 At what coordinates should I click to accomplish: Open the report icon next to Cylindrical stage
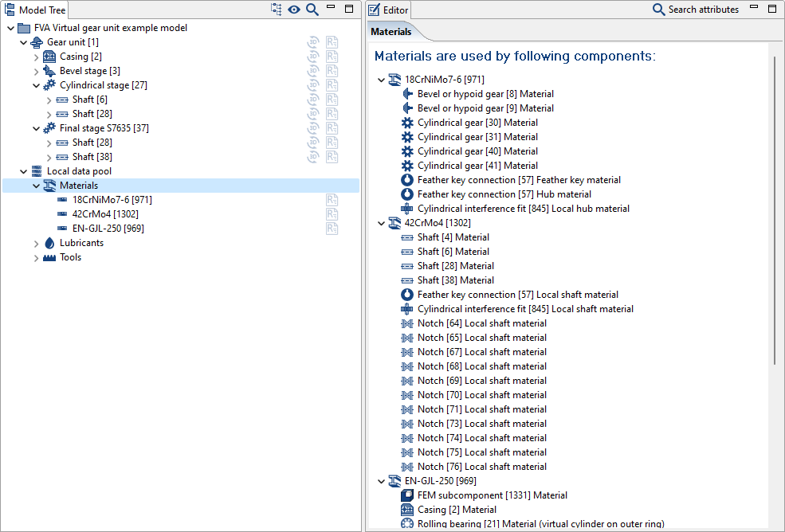tap(332, 84)
